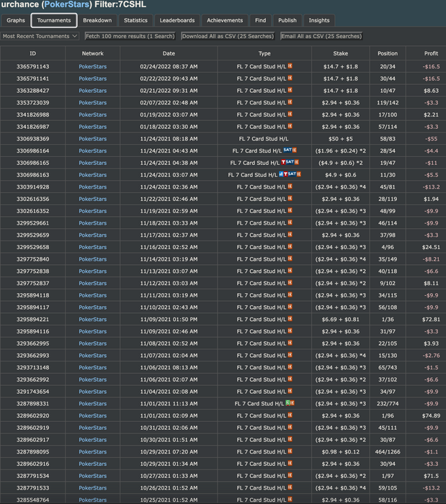446x504 pixels.
Task: Open PokerStars network link for tournament 3365791143
Action: point(93,66)
